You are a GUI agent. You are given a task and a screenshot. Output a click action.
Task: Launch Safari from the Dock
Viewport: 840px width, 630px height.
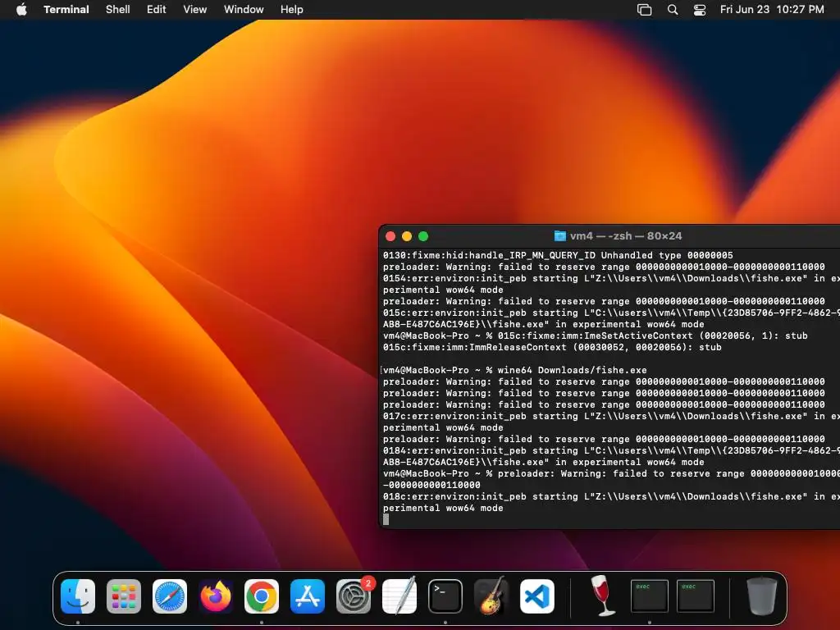[170, 596]
